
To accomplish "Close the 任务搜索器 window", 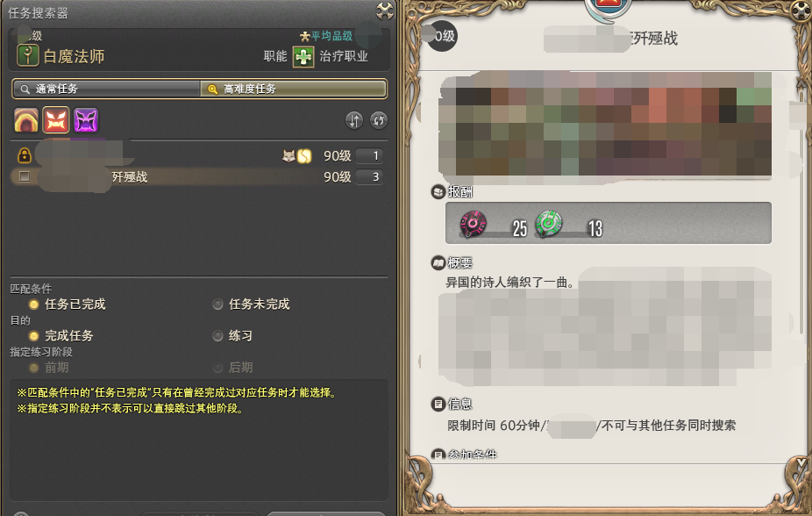I will point(384,11).
